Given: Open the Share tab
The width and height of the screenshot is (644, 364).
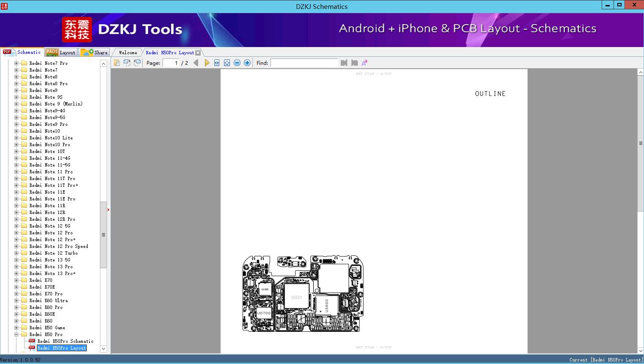Looking at the screenshot, I should (x=94, y=53).
